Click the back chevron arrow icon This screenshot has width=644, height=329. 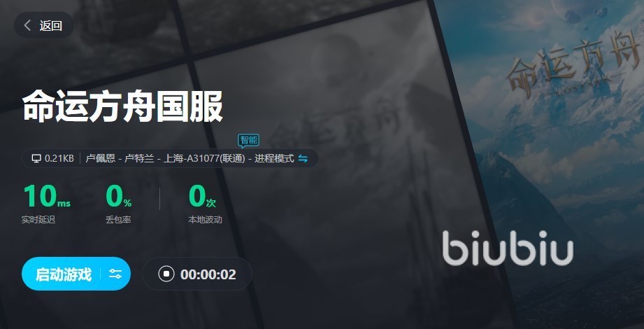27,25
